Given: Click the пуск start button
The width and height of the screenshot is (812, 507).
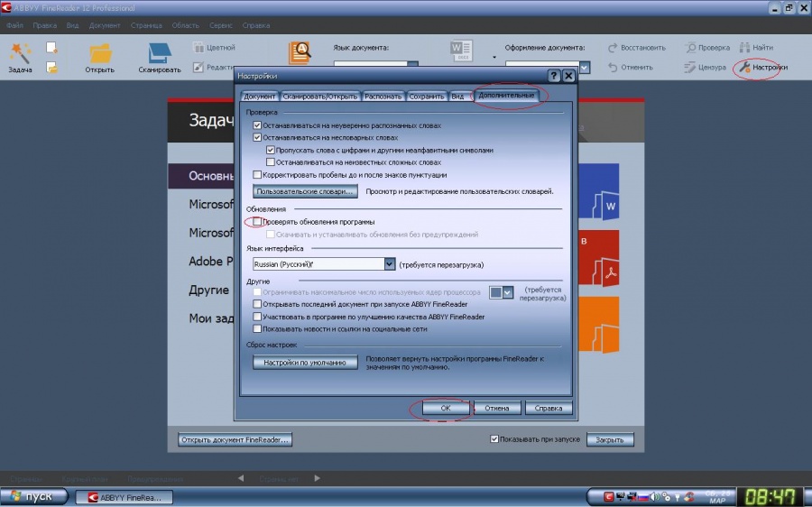Looking at the screenshot, I should coord(33,497).
